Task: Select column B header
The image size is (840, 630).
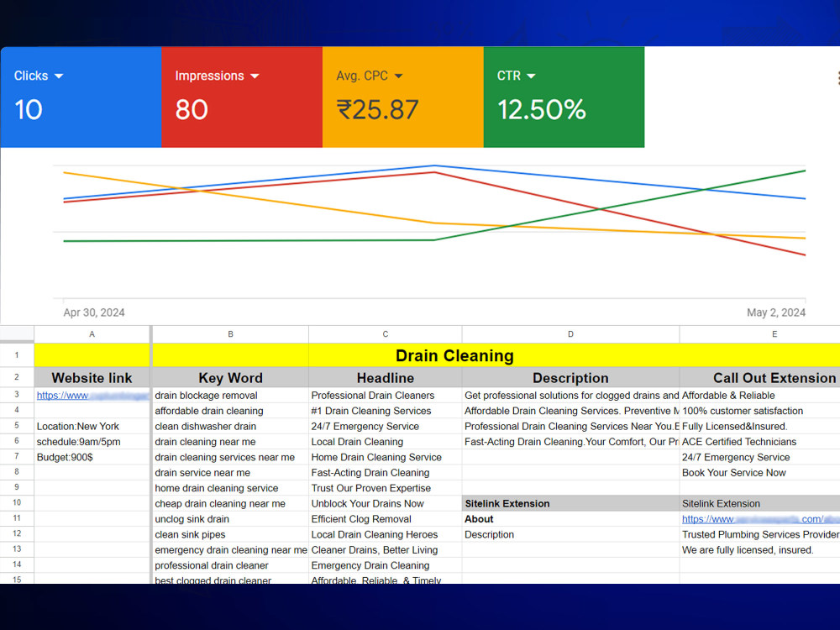Action: 230,333
